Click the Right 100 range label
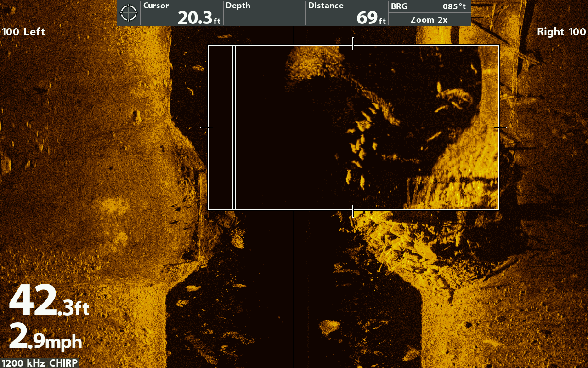Image resolution: width=588 pixels, height=368 pixels. [561, 32]
